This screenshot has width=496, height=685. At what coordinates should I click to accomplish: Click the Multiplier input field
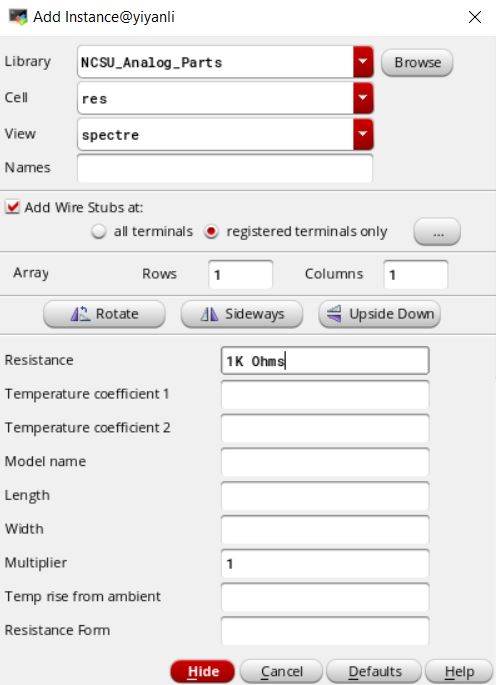pos(325,563)
